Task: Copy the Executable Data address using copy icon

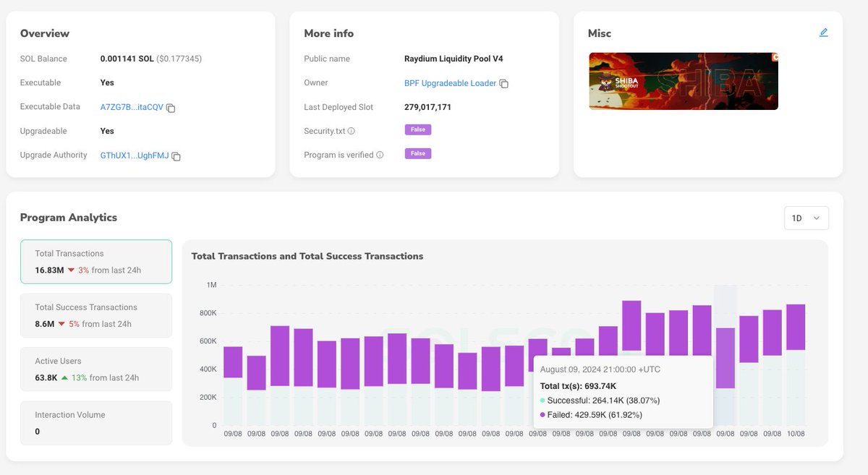Action: pos(170,106)
